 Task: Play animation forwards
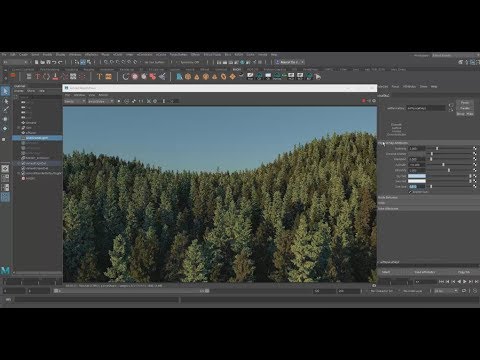465,282
